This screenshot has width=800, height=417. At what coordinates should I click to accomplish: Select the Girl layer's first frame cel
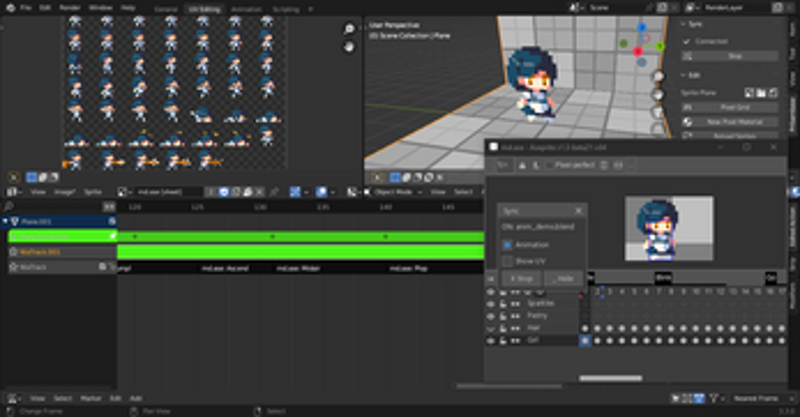click(x=585, y=340)
